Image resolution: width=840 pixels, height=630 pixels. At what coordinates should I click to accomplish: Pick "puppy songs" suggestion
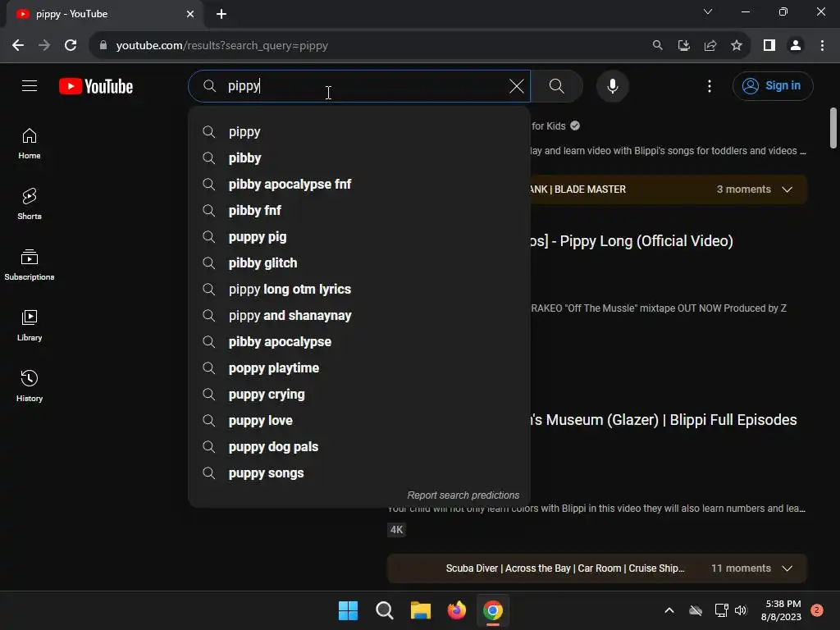(x=359, y=473)
